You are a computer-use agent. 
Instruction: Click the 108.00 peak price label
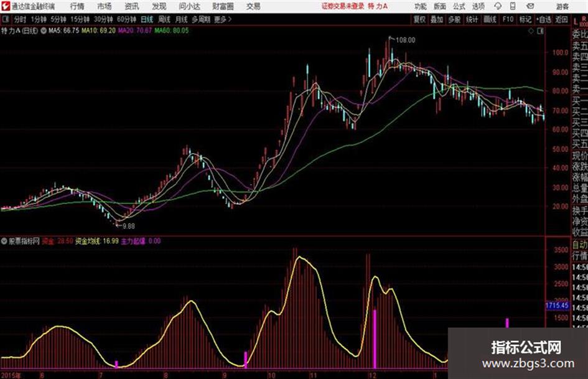click(x=405, y=40)
